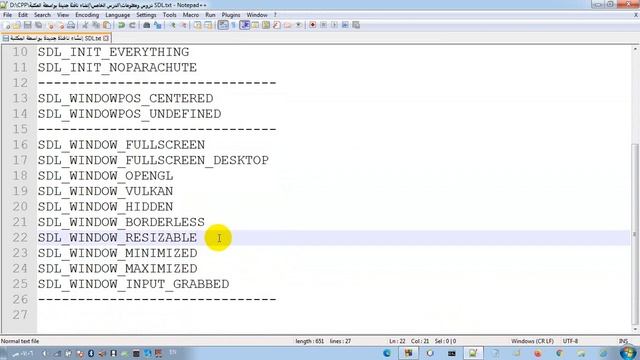Click the line SDL_INIT_EVERYTHING
640x360 pixels.
pyautogui.click(x=113, y=52)
